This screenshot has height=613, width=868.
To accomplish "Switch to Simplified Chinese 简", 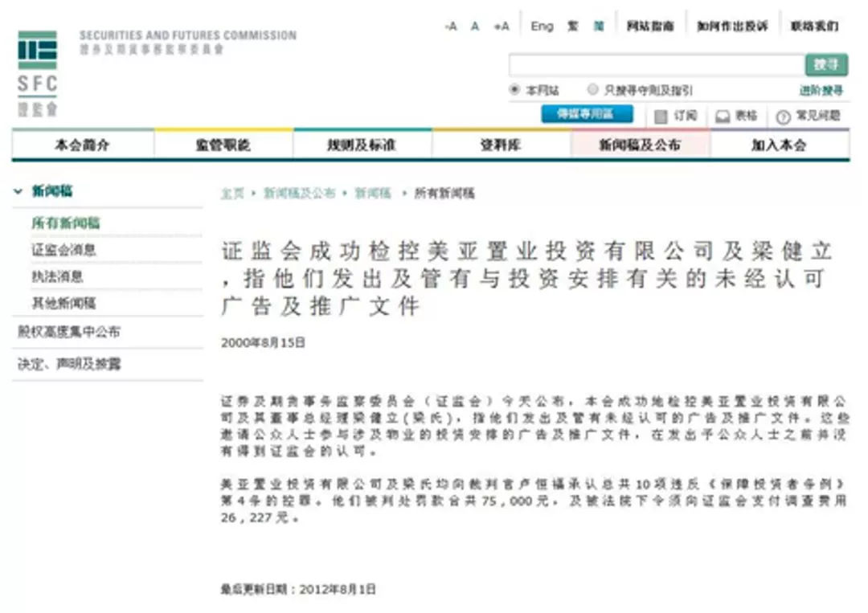I will click(599, 26).
